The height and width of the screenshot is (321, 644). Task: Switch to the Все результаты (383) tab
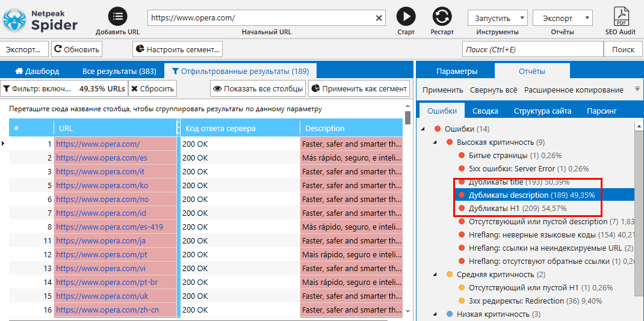tap(119, 71)
